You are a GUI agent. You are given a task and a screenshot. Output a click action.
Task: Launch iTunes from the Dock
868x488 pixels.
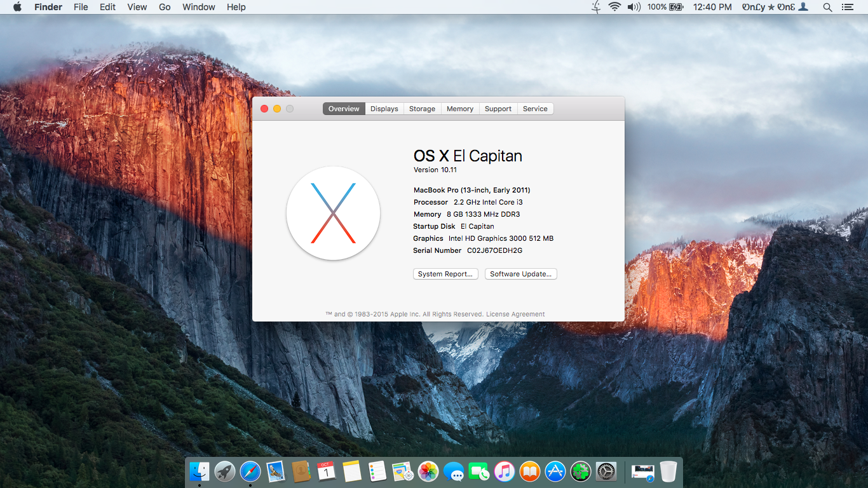tap(505, 471)
